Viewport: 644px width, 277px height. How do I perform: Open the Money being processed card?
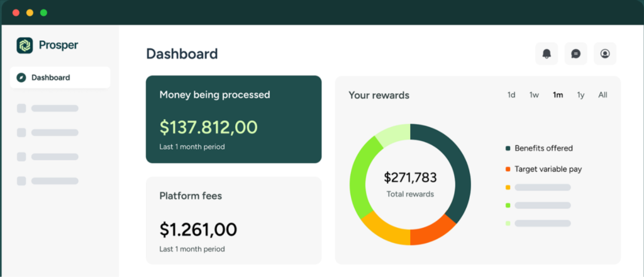(233, 120)
